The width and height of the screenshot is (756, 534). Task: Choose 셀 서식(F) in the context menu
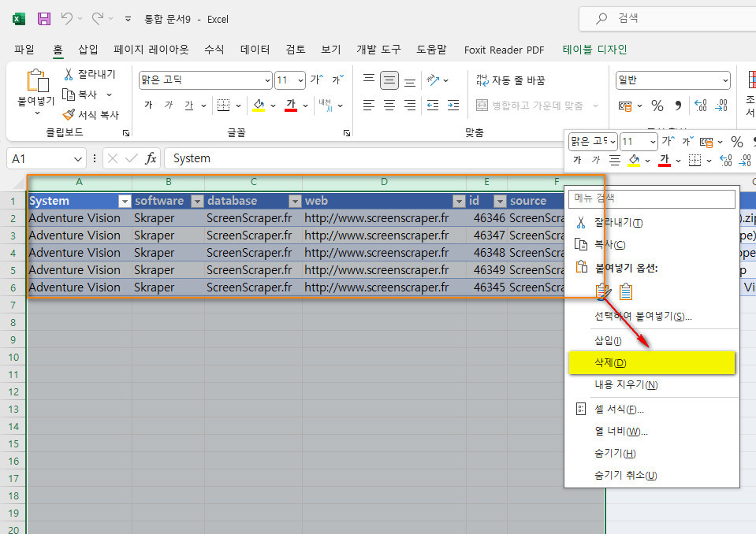tap(652, 410)
